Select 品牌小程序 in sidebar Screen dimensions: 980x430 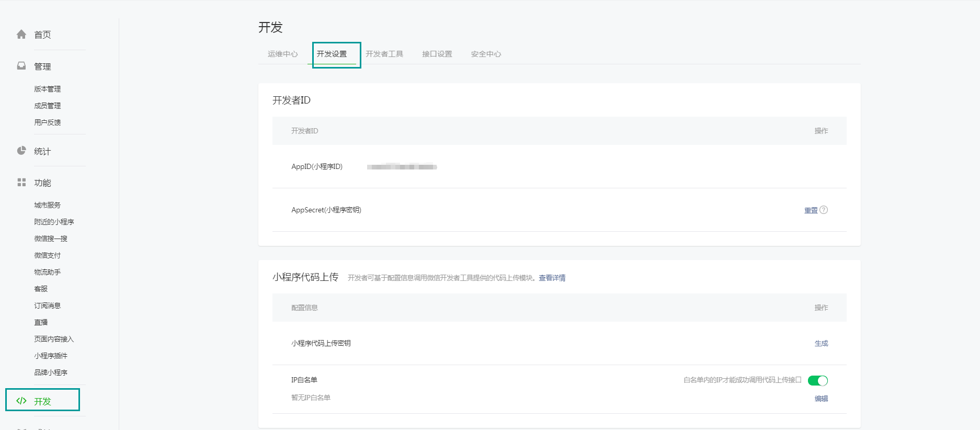coord(51,372)
